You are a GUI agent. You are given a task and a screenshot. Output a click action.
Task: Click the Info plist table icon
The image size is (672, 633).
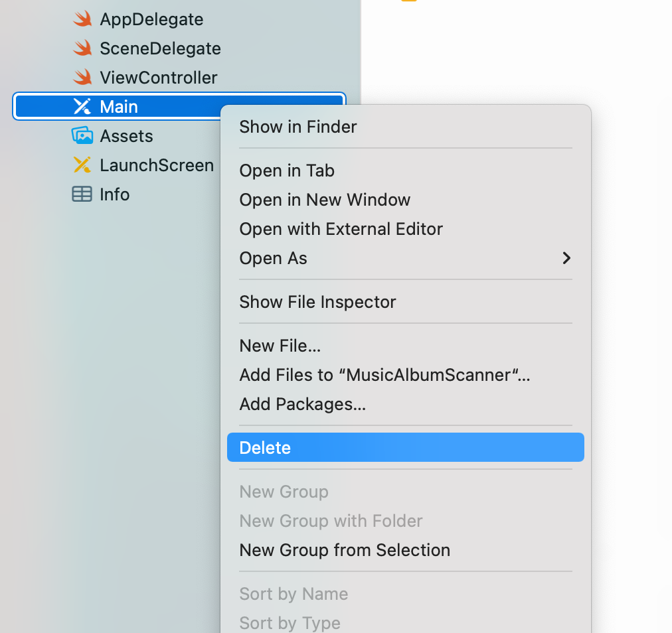(82, 194)
